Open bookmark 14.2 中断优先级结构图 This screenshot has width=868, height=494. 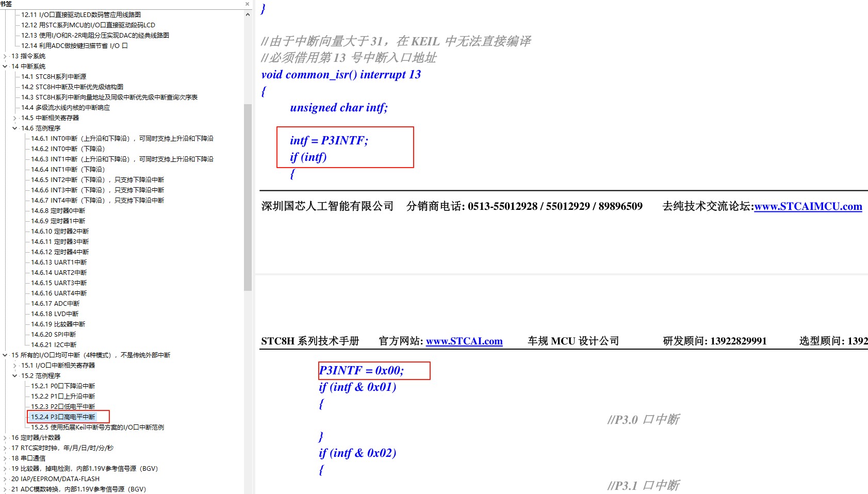[x=72, y=87]
